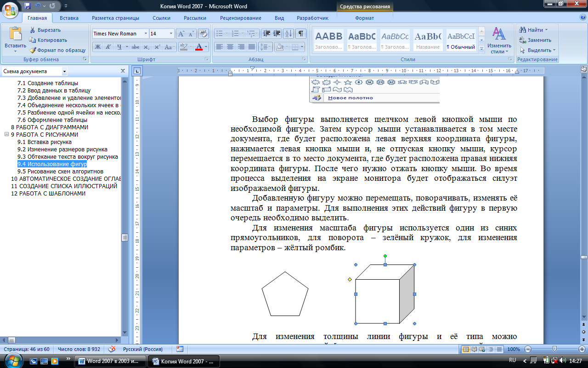Screen dimensions: 588x368
Task: Open the font color dropdown arrow
Action: (206, 47)
